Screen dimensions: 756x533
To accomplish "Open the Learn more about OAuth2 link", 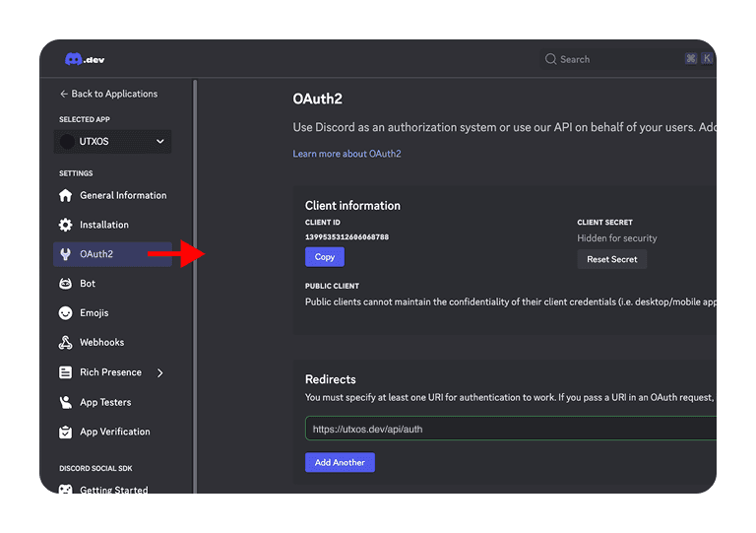I will 346,154.
